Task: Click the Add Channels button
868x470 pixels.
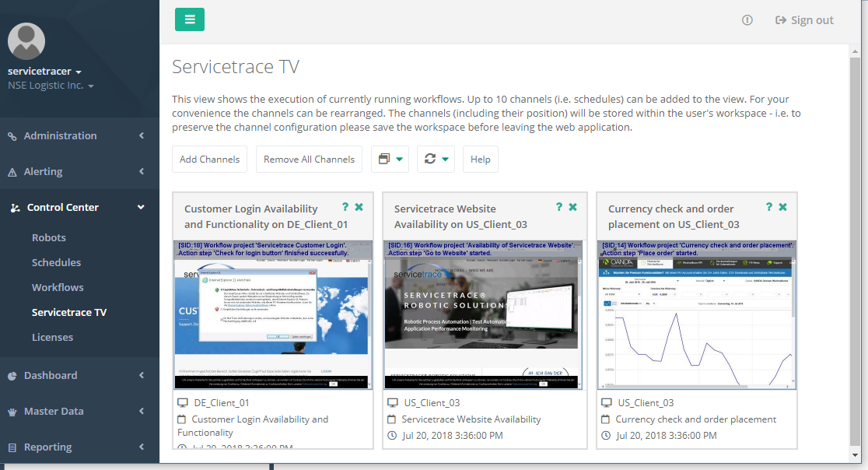Action: coord(209,160)
